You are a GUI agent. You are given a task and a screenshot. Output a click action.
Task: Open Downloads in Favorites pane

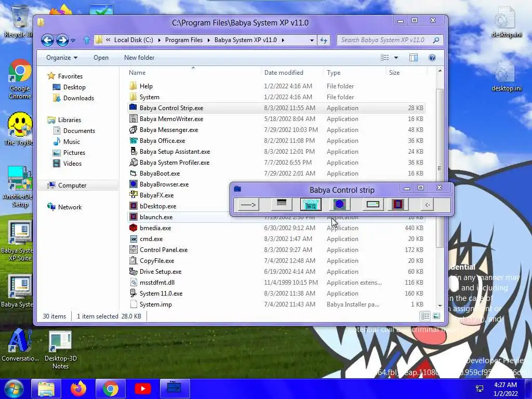click(x=78, y=98)
